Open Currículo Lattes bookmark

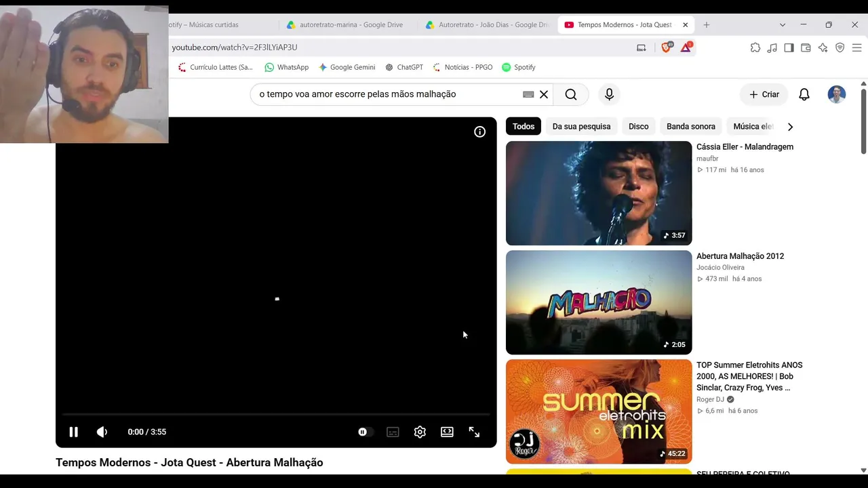[x=215, y=67]
